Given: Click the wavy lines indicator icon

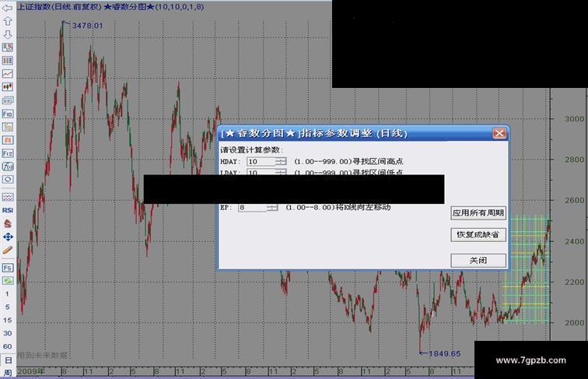Looking at the screenshot, I should coord(8,197).
